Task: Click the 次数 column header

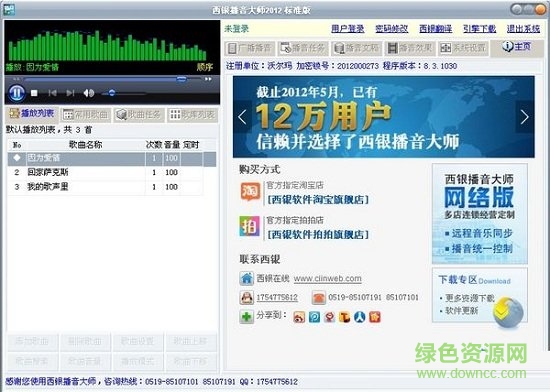Action: (x=154, y=144)
